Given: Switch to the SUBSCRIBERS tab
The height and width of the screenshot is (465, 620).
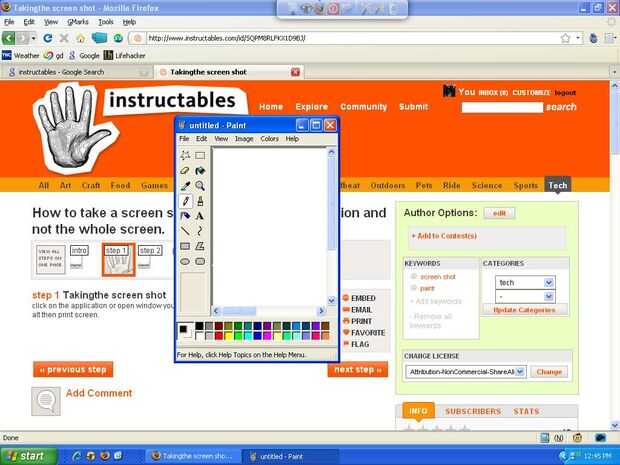Looking at the screenshot, I should 473,412.
